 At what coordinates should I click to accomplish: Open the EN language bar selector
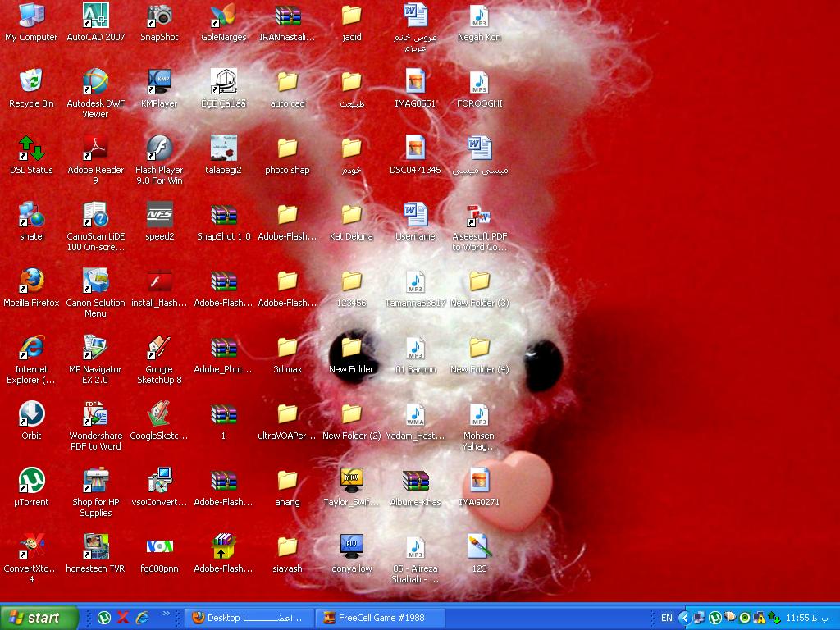666,618
